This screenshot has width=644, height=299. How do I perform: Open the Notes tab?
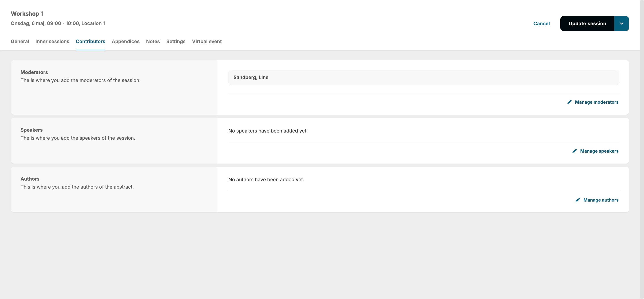(153, 42)
